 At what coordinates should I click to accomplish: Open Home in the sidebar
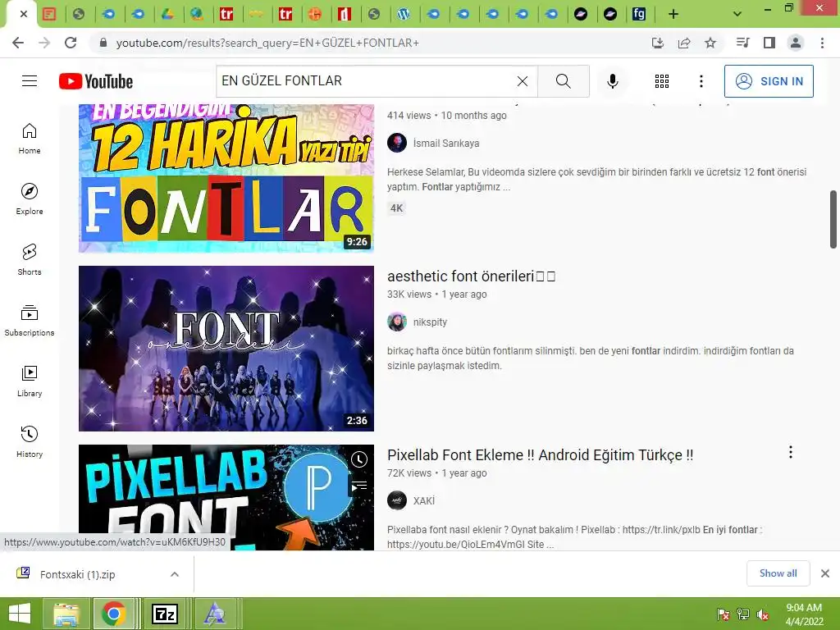tap(30, 139)
